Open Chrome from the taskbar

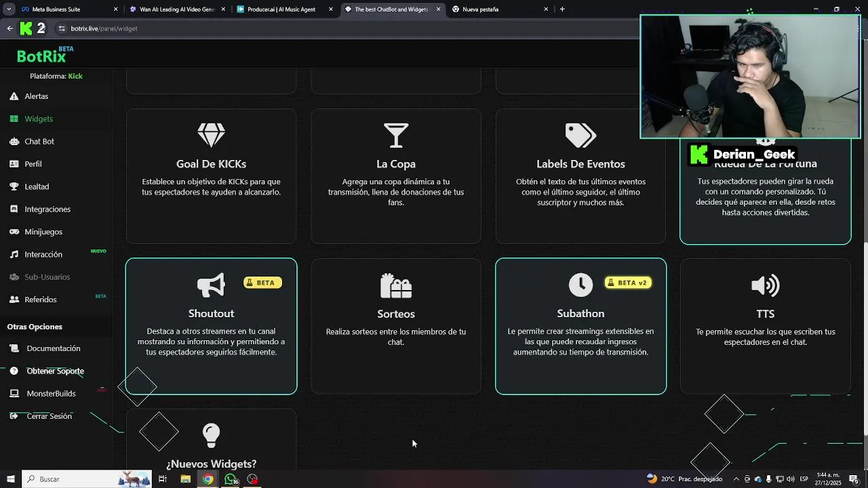pos(208,479)
